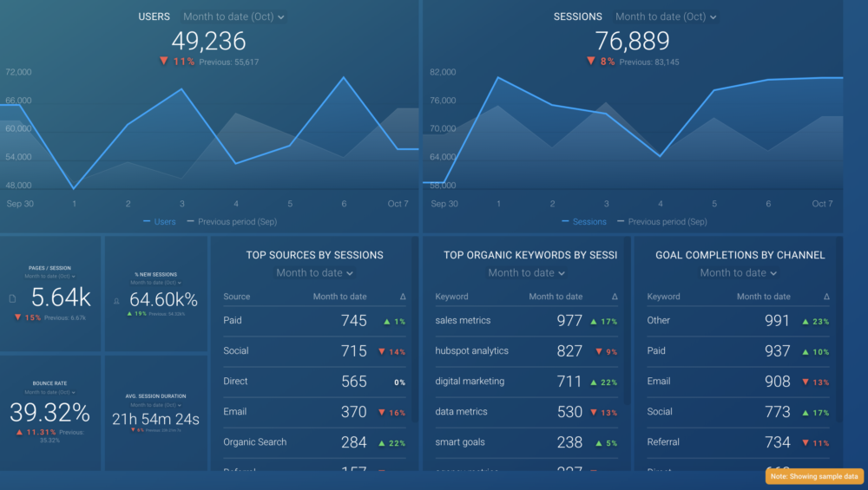This screenshot has width=868, height=490.
Task: Open the Sessions date range dropdown
Action: point(665,16)
